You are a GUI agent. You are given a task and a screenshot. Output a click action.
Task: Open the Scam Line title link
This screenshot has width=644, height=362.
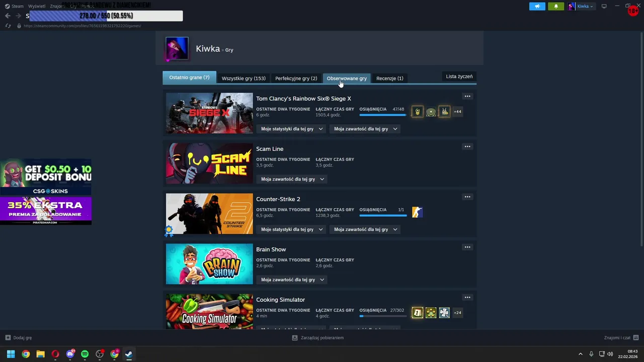pos(270,149)
